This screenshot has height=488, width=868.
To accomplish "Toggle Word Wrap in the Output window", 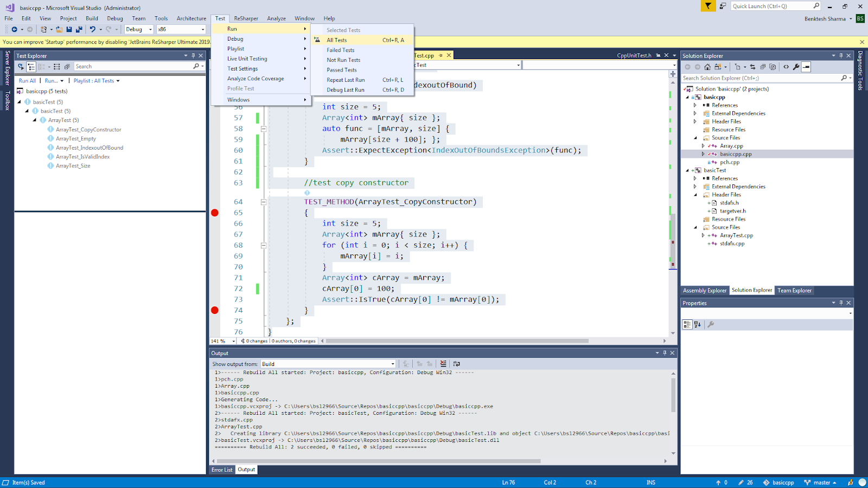I will [x=457, y=364].
